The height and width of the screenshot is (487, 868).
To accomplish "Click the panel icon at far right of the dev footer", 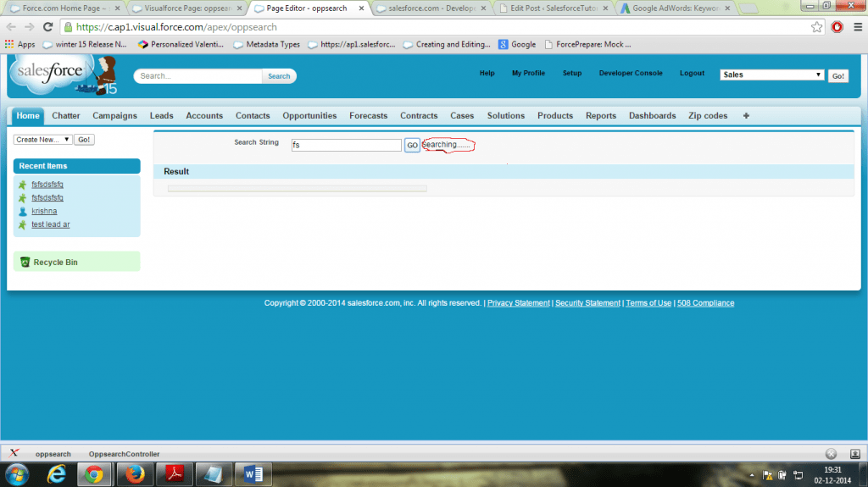I will tap(855, 454).
